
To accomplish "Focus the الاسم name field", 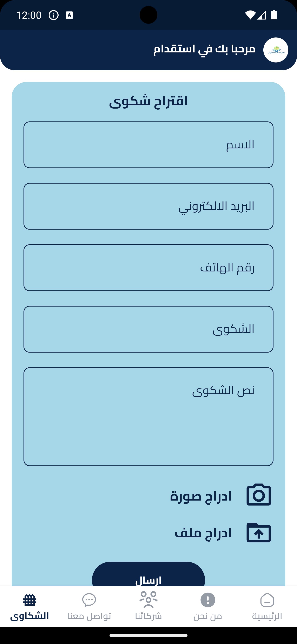I will coord(148,145).
